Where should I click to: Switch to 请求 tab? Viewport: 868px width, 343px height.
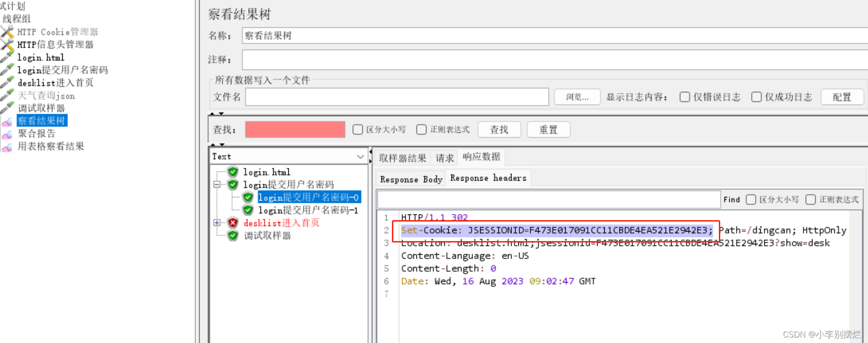(444, 158)
